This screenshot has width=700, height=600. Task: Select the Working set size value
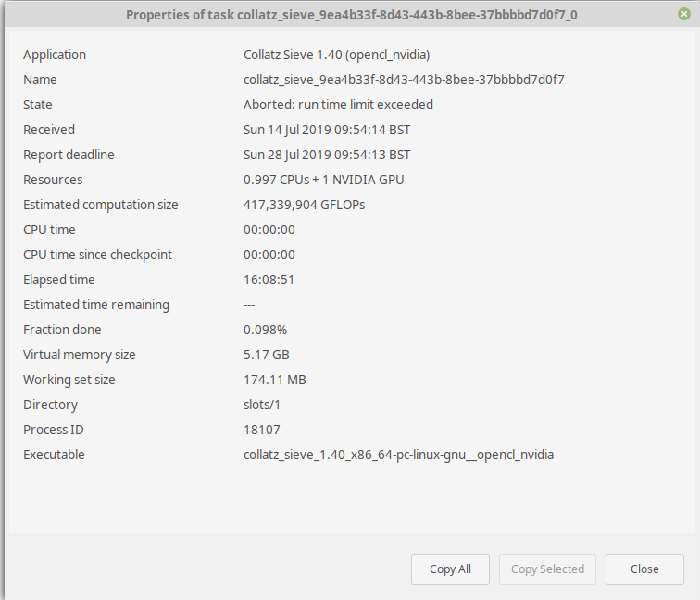(x=275, y=380)
